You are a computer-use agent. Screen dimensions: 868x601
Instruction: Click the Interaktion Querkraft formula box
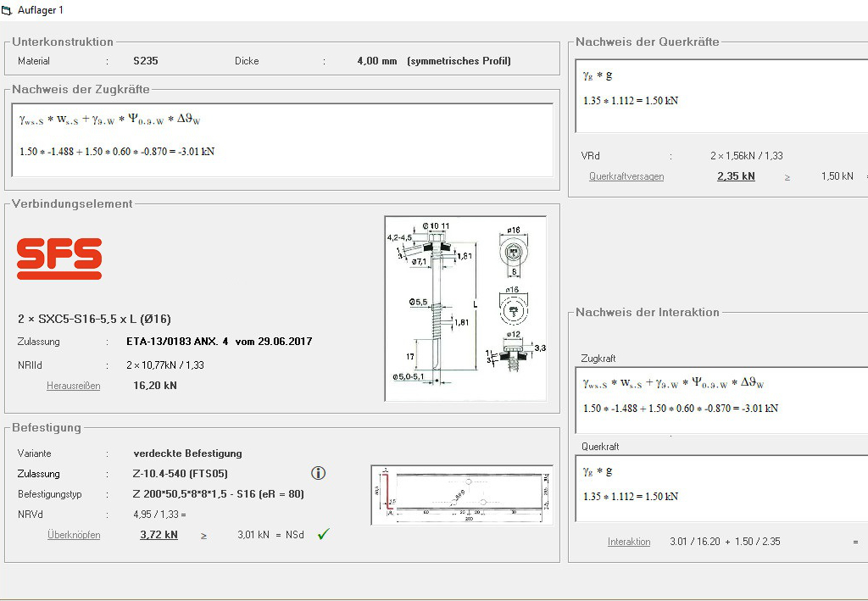click(x=722, y=488)
